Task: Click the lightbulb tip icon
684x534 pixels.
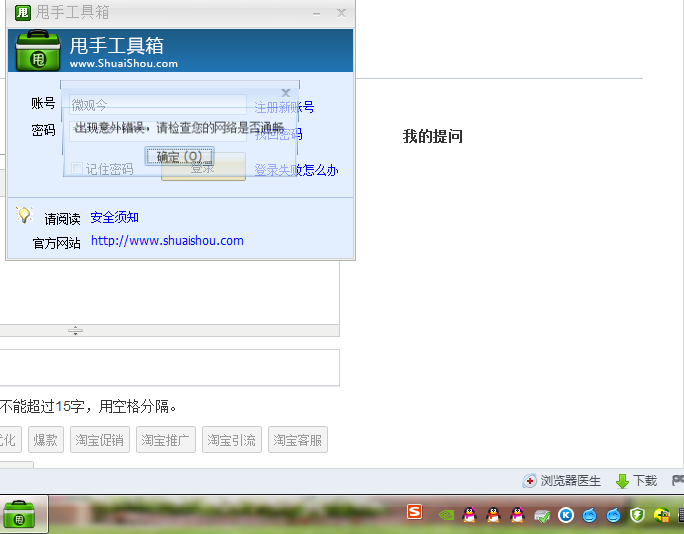Action: [x=24, y=215]
